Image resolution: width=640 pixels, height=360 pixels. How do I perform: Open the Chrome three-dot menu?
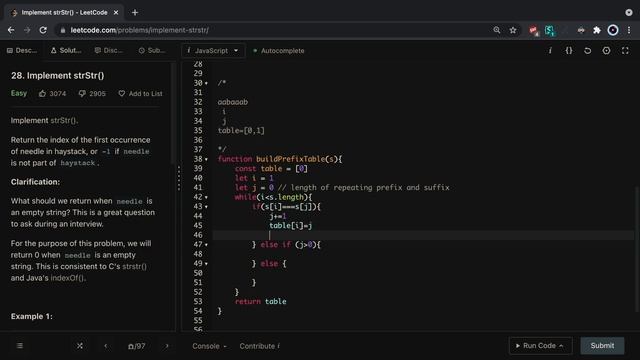(x=629, y=30)
